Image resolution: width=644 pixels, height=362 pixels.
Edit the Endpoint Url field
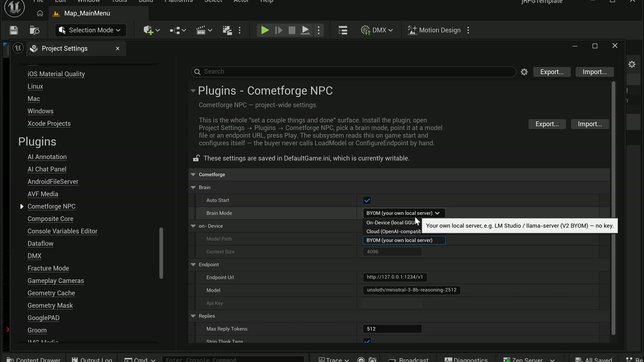pos(395,277)
